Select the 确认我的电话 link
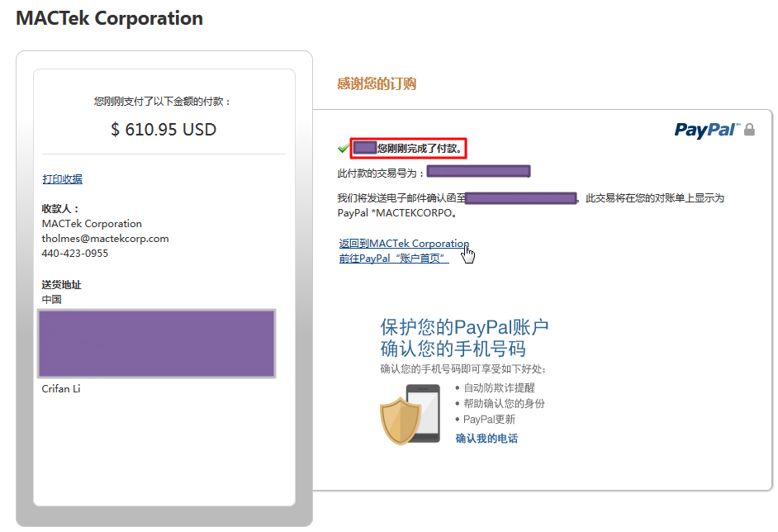 pyautogui.click(x=486, y=439)
